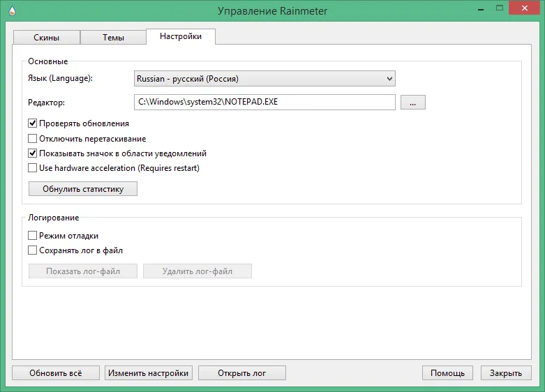Open the Темы tab
This screenshot has height=392, width=545.
113,37
